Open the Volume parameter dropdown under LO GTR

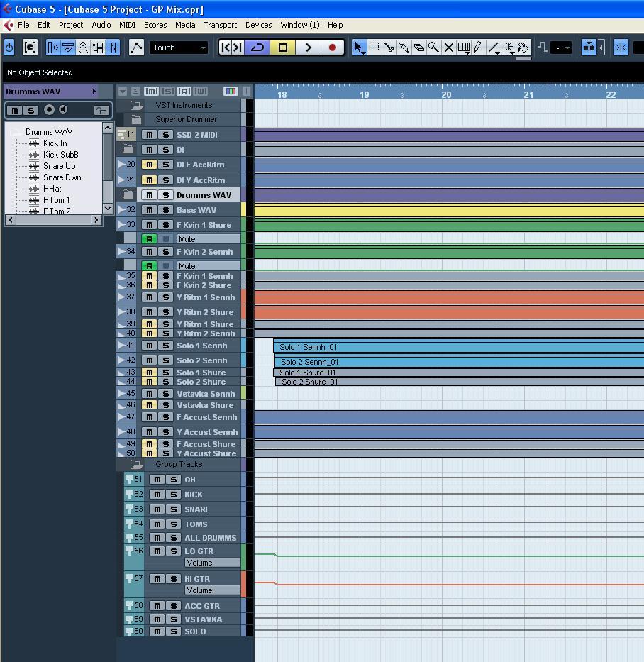(x=212, y=563)
